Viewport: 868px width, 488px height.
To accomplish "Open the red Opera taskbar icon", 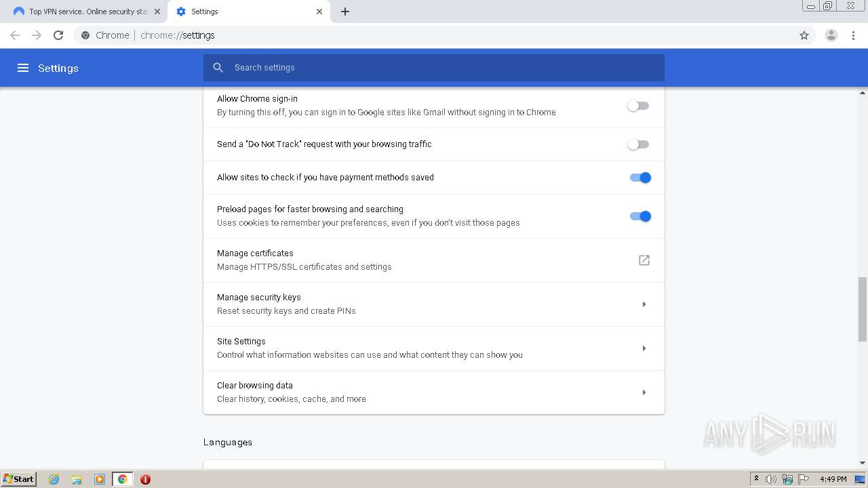I will (145, 479).
